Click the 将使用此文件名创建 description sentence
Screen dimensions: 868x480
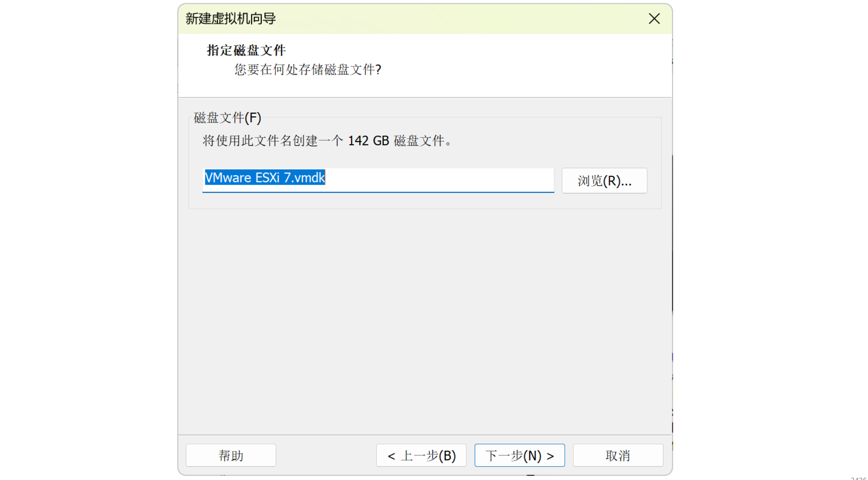tap(273, 141)
